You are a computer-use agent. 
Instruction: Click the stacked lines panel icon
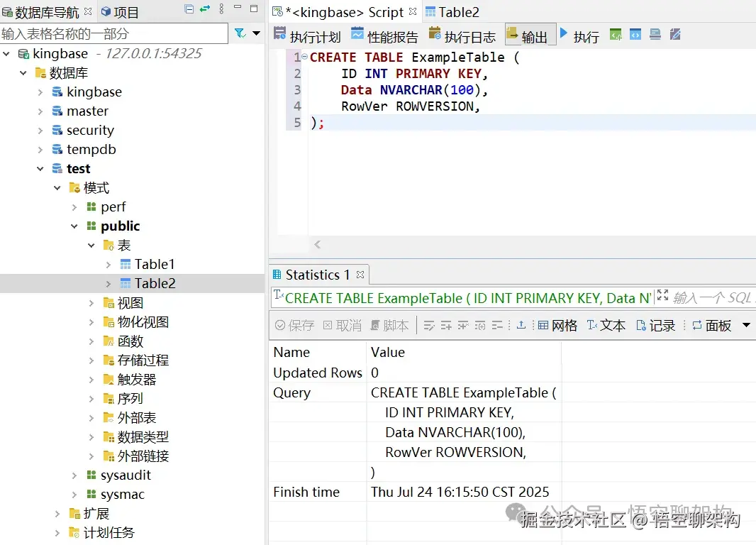click(x=655, y=35)
